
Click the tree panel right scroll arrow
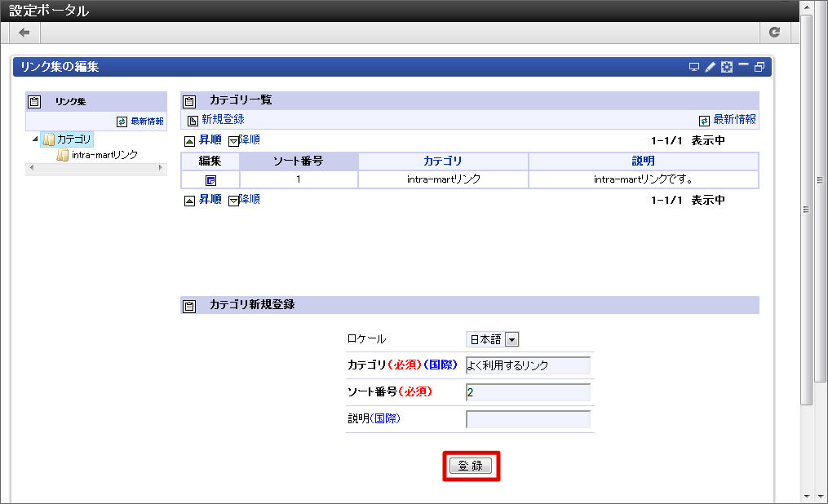tap(161, 168)
